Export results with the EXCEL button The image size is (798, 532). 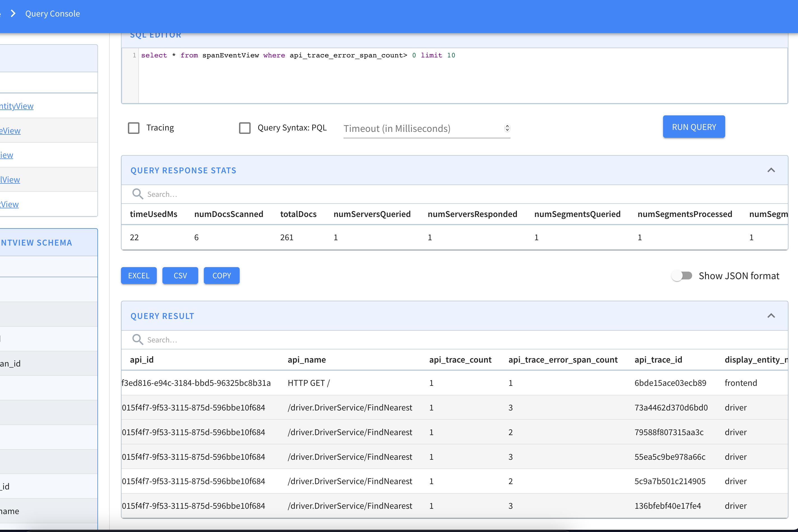pos(139,276)
